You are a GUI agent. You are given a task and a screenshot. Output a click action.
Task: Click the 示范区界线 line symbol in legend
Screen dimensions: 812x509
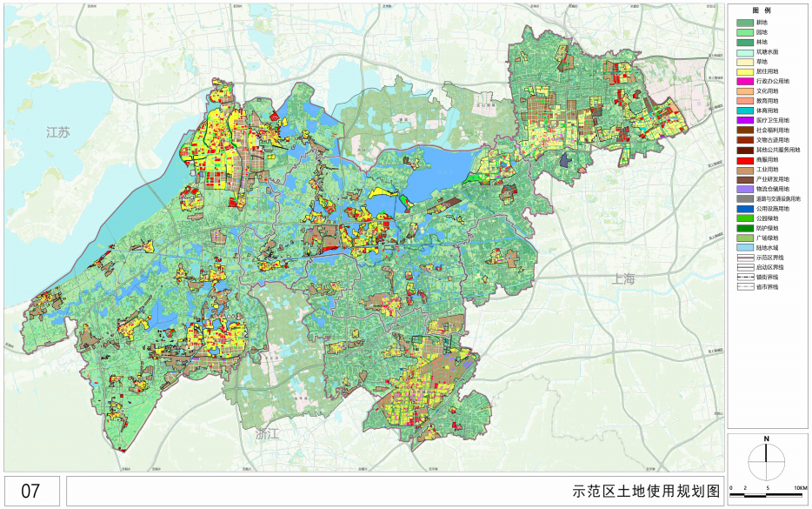pyautogui.click(x=745, y=258)
